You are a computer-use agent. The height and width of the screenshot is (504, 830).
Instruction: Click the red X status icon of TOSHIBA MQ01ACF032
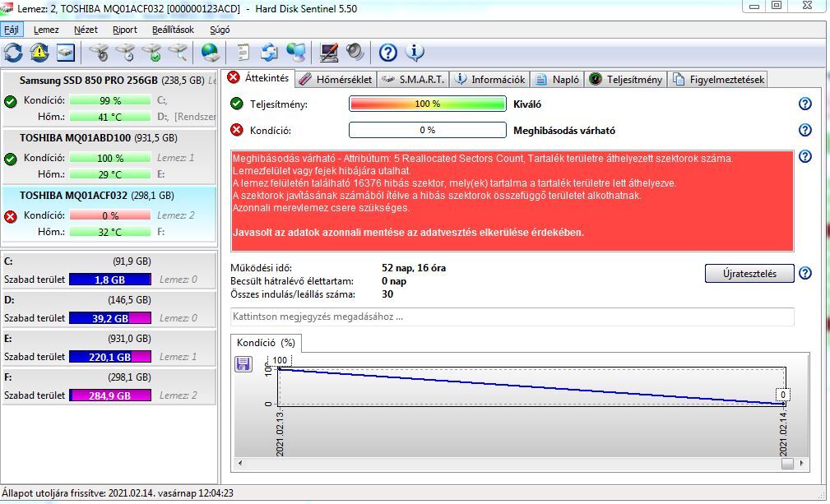(11, 215)
